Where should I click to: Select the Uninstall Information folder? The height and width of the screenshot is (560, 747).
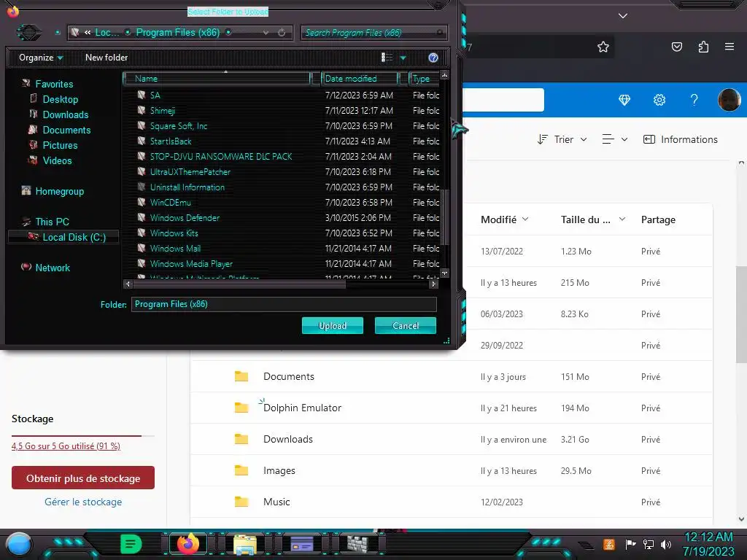pos(187,187)
